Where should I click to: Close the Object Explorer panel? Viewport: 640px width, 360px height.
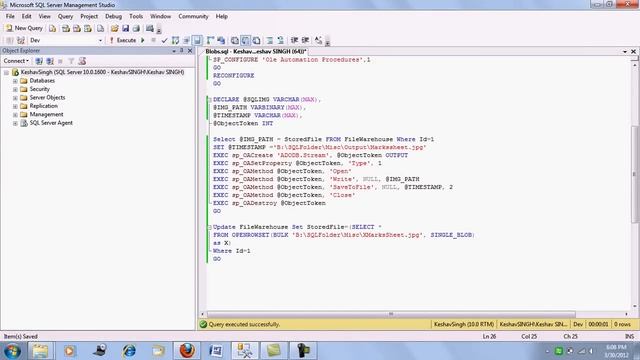coord(190,51)
